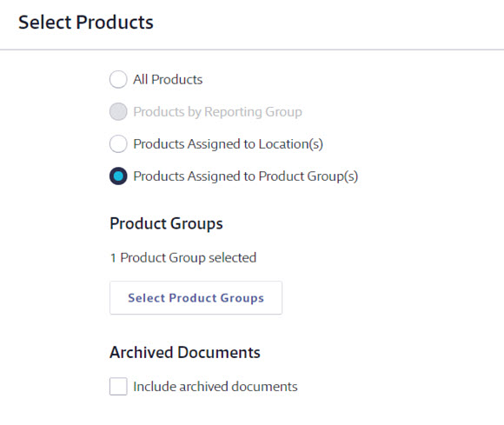The width and height of the screenshot is (504, 425).
Task: Click the 'All Products' text label
Action: tap(168, 79)
